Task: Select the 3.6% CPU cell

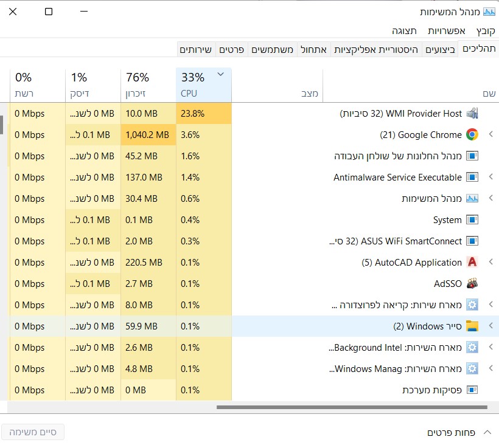Action: pos(204,135)
